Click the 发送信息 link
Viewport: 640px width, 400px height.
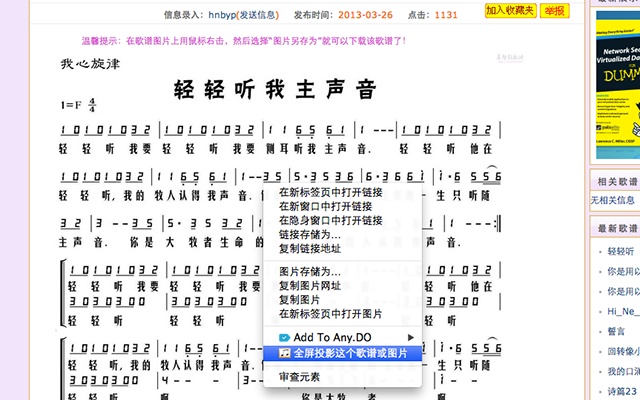click(258, 15)
